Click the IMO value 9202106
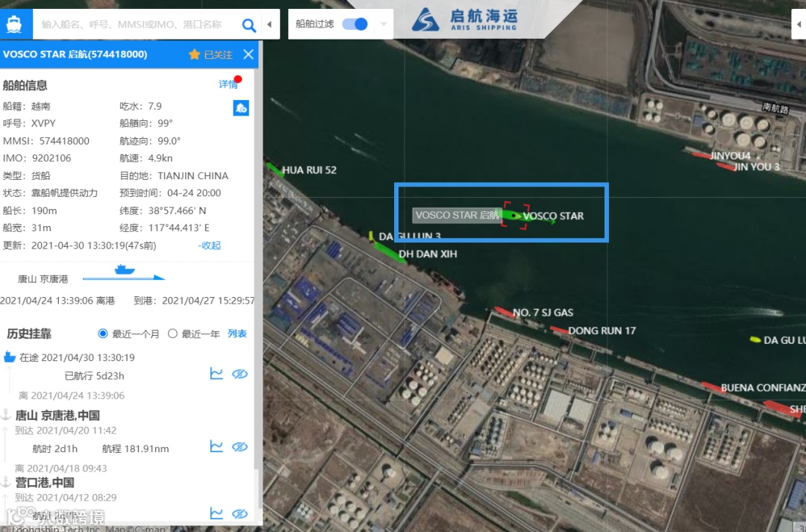This screenshot has height=532, width=806. (51, 158)
